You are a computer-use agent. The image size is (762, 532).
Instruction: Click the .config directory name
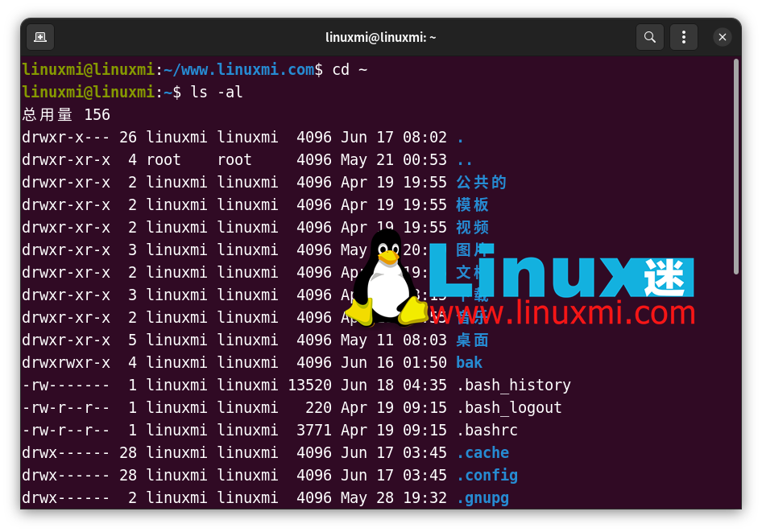pos(487,475)
